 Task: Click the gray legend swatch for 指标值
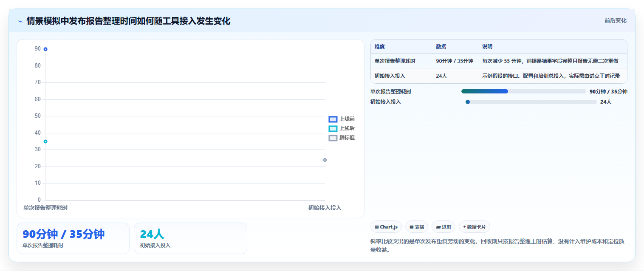click(x=333, y=138)
